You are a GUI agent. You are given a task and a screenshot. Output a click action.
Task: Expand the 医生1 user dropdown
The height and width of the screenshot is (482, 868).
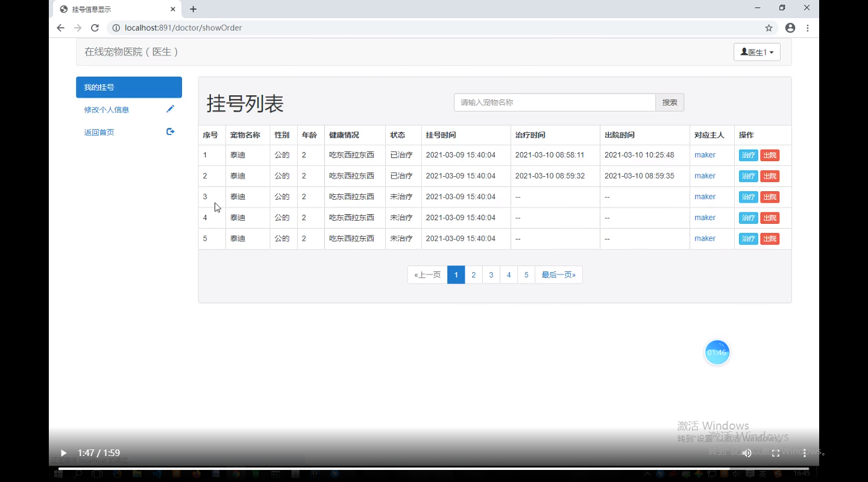[x=757, y=52]
